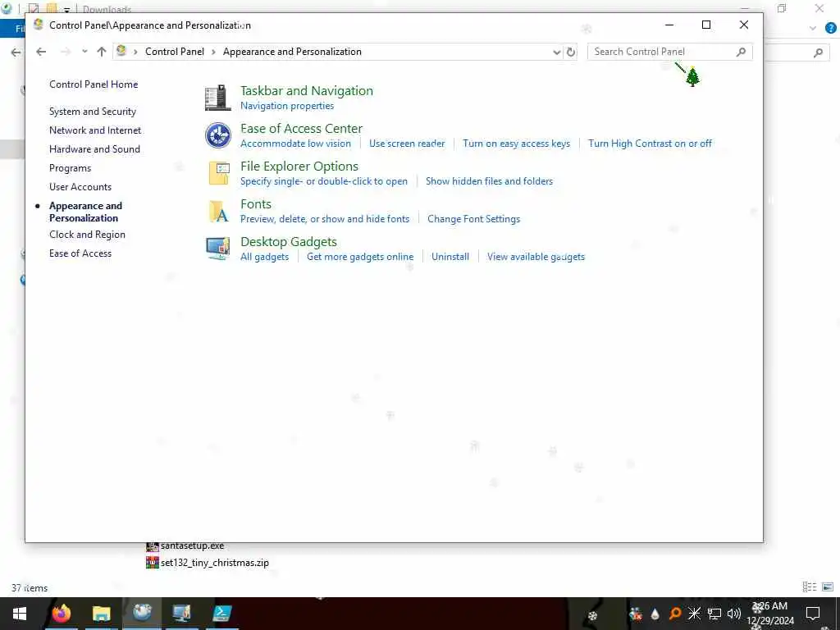
Task: Expand chevron after Control Panel breadcrumb
Action: (x=213, y=52)
